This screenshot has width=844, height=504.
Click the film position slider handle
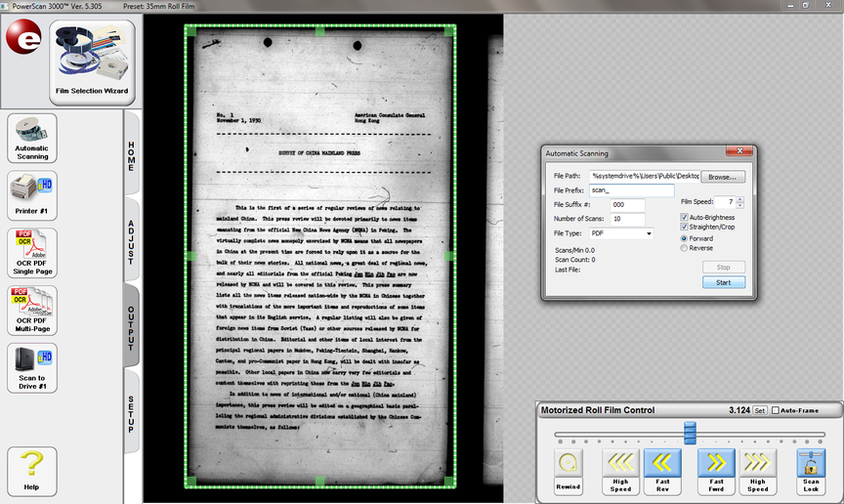point(690,433)
